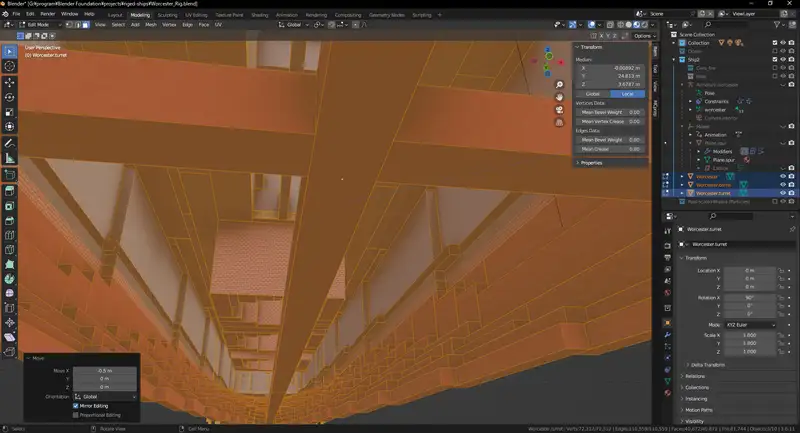Select the Annotate tool
800x433 pixels.
[x=9, y=144]
